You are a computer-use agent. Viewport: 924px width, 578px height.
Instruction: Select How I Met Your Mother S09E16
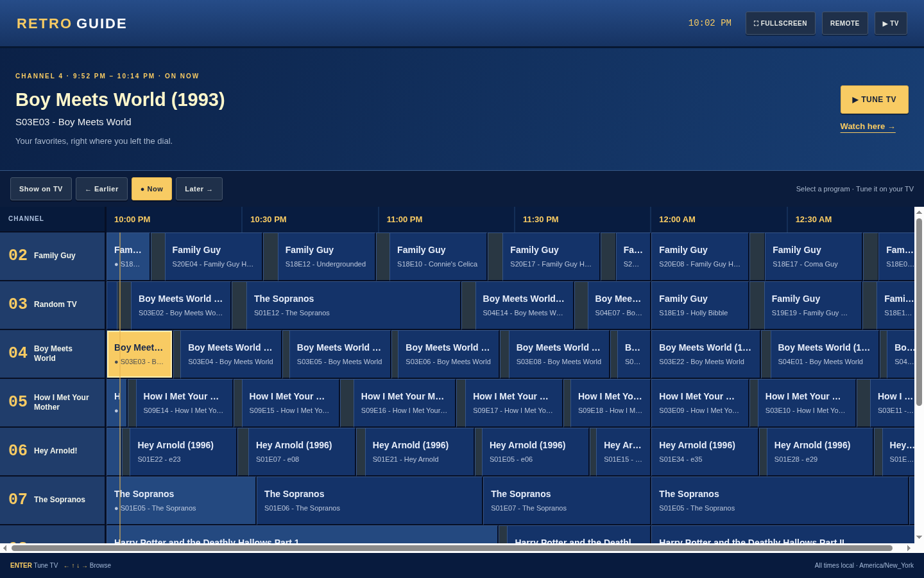tap(405, 403)
